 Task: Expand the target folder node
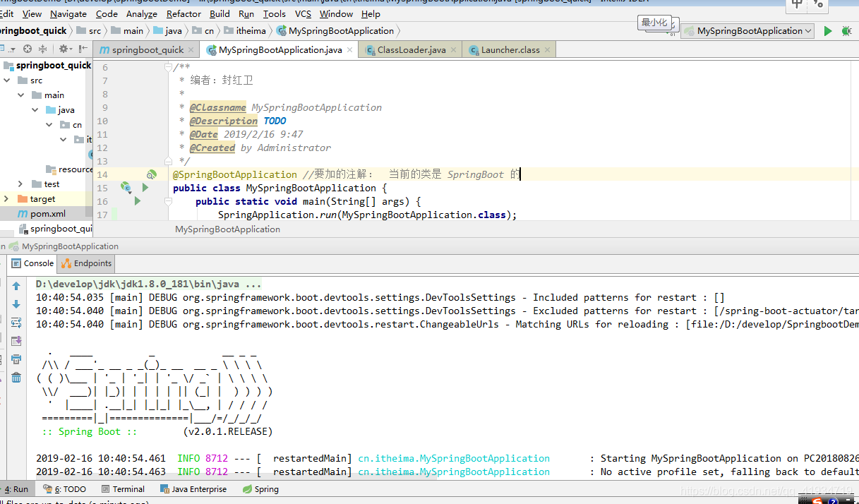pos(6,198)
